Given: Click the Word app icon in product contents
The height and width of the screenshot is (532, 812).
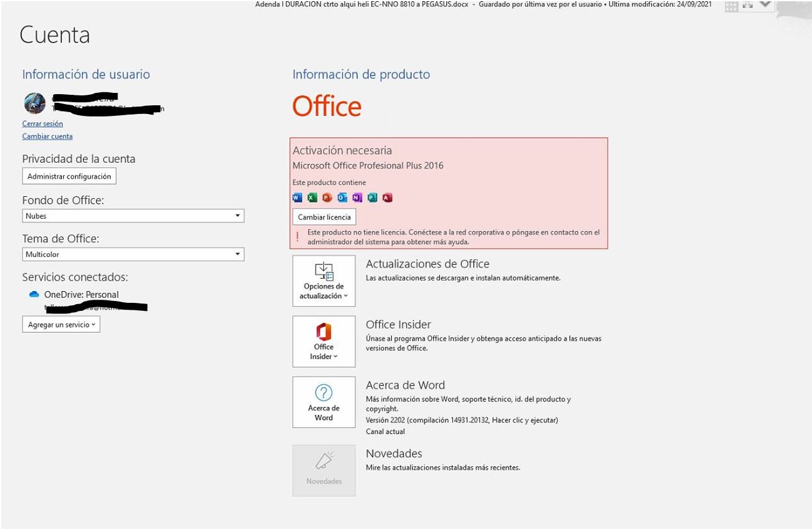Looking at the screenshot, I should (x=297, y=198).
